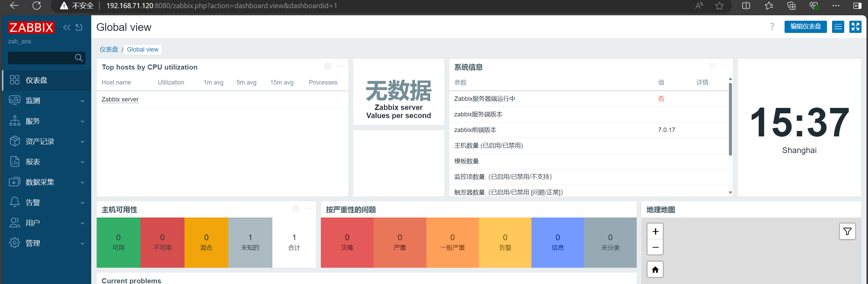Open the geomap severity filter
Screen dimensions: 868x284
tap(847, 231)
